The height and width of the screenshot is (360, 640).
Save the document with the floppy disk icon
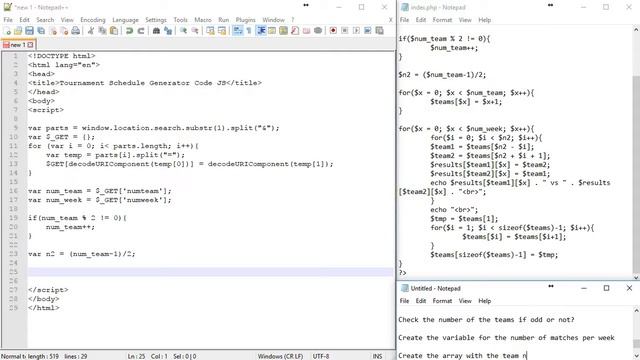pyautogui.click(x=29, y=31)
